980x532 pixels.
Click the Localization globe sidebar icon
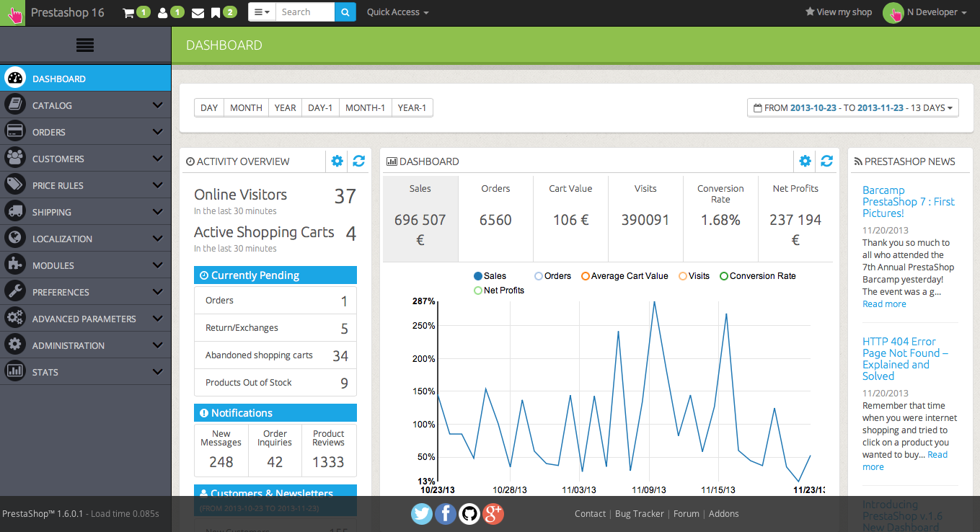(15, 239)
